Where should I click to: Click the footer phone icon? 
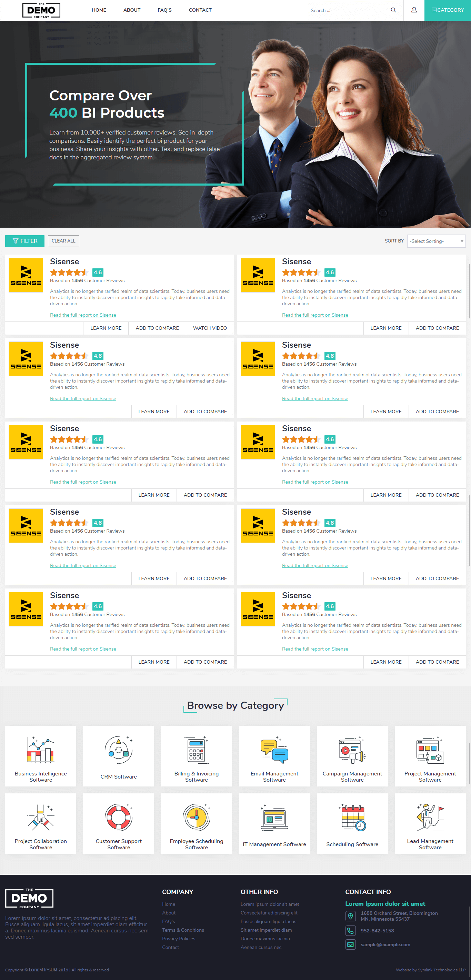click(351, 931)
